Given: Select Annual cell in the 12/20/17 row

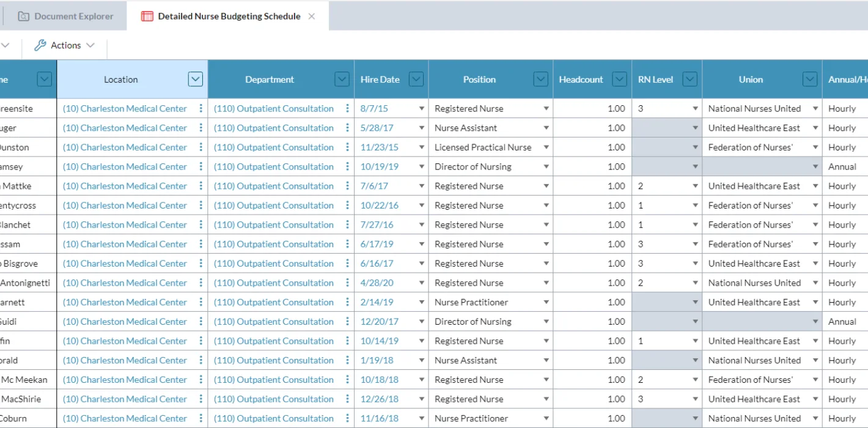Looking at the screenshot, I should (845, 322).
